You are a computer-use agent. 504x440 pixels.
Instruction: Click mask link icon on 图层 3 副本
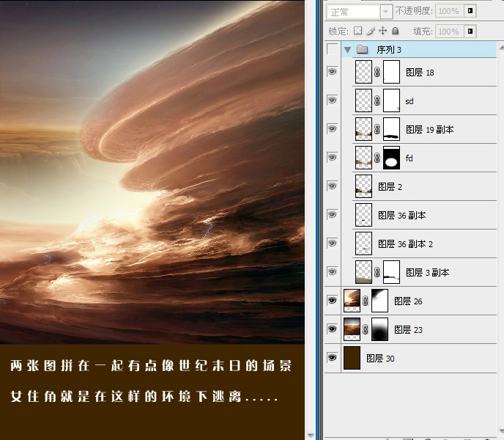[377, 272]
